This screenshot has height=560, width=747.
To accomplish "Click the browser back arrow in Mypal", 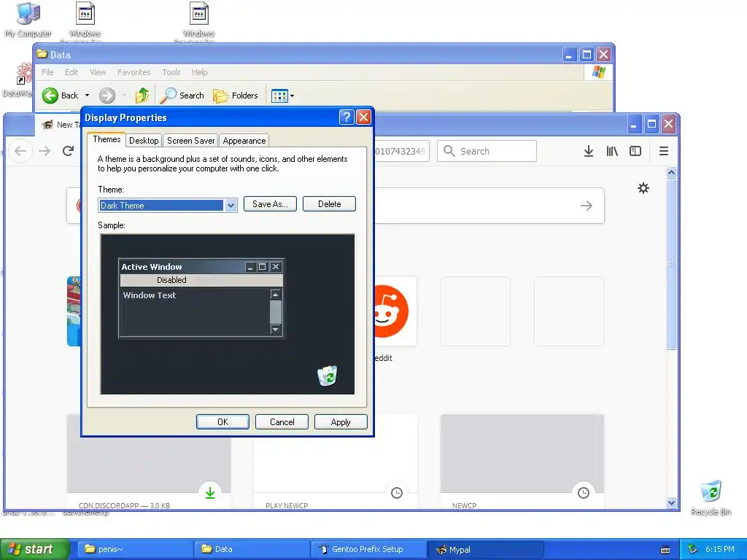I will click(x=20, y=151).
